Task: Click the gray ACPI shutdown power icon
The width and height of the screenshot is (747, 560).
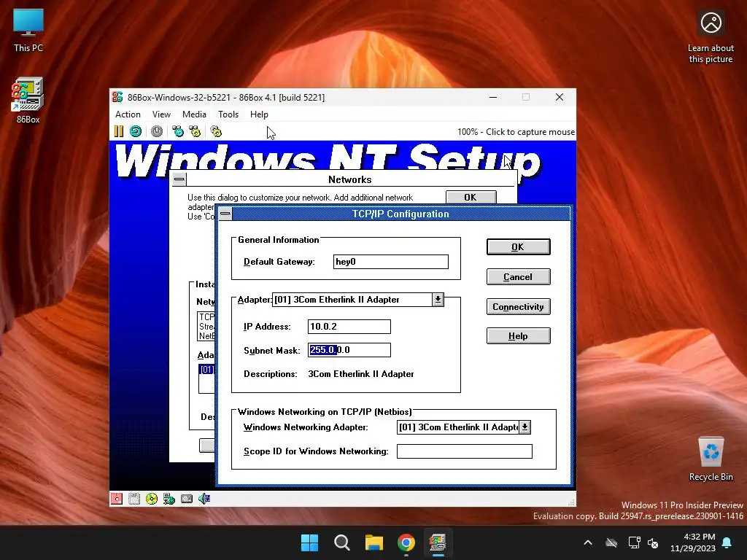Action: pos(157,131)
